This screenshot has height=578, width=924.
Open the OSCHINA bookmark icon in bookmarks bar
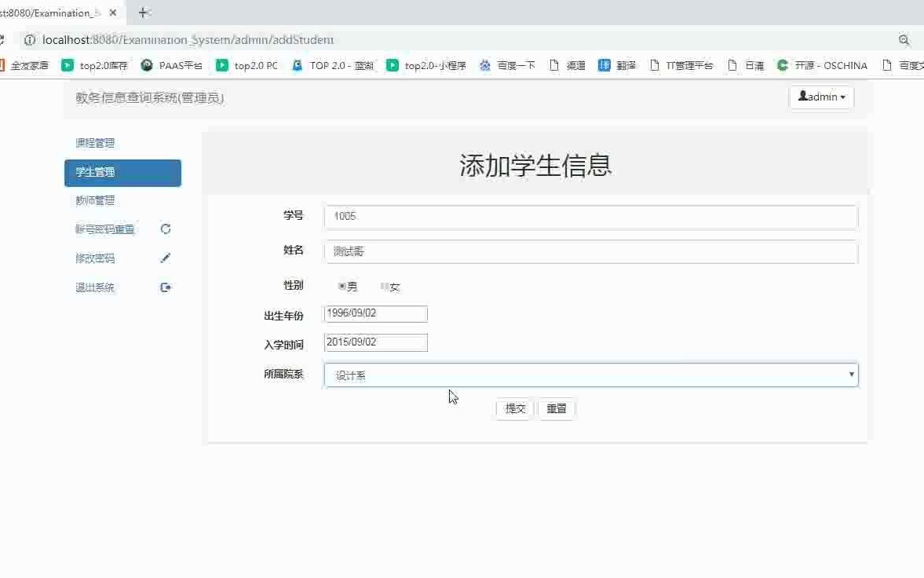[x=782, y=65]
